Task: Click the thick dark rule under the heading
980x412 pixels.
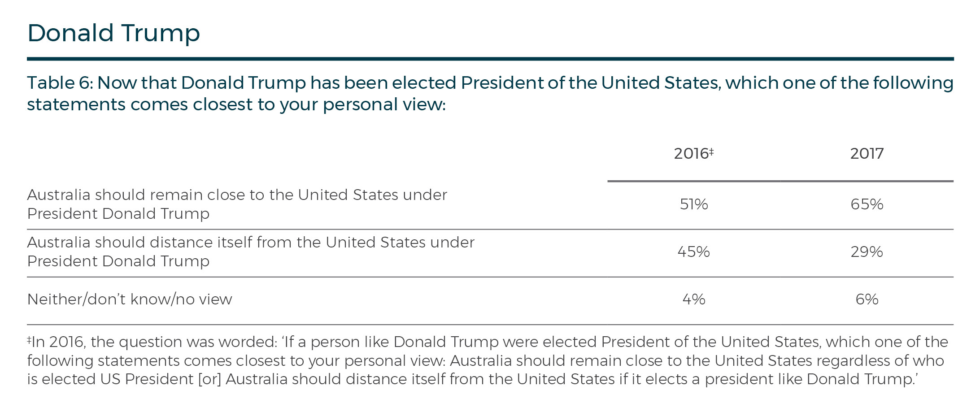Action: 490,59
